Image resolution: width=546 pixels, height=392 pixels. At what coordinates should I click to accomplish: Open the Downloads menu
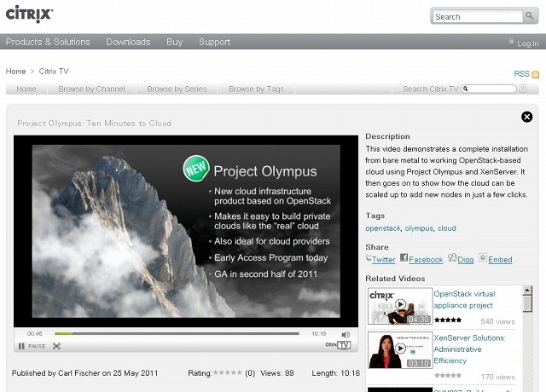tap(128, 42)
